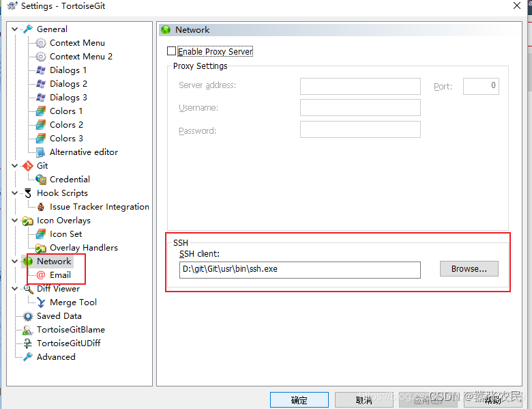
Task: Click the Diff Viewer magnifier icon
Action: [x=28, y=289]
